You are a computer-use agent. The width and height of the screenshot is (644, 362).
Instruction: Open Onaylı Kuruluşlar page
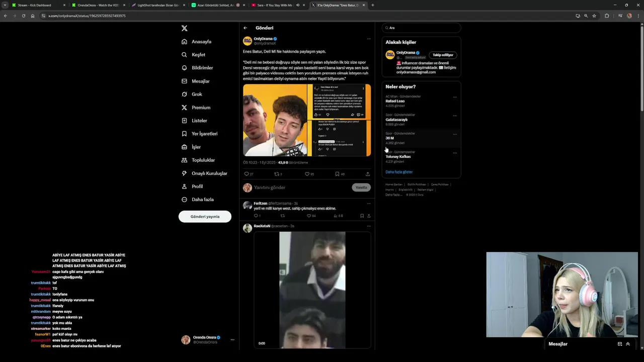(x=204, y=173)
